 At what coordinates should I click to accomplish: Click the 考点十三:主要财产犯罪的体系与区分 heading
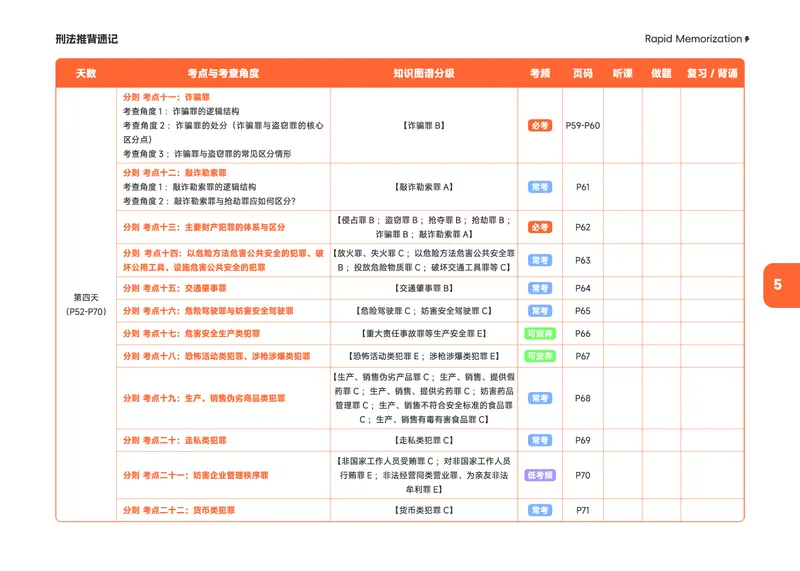[204, 227]
